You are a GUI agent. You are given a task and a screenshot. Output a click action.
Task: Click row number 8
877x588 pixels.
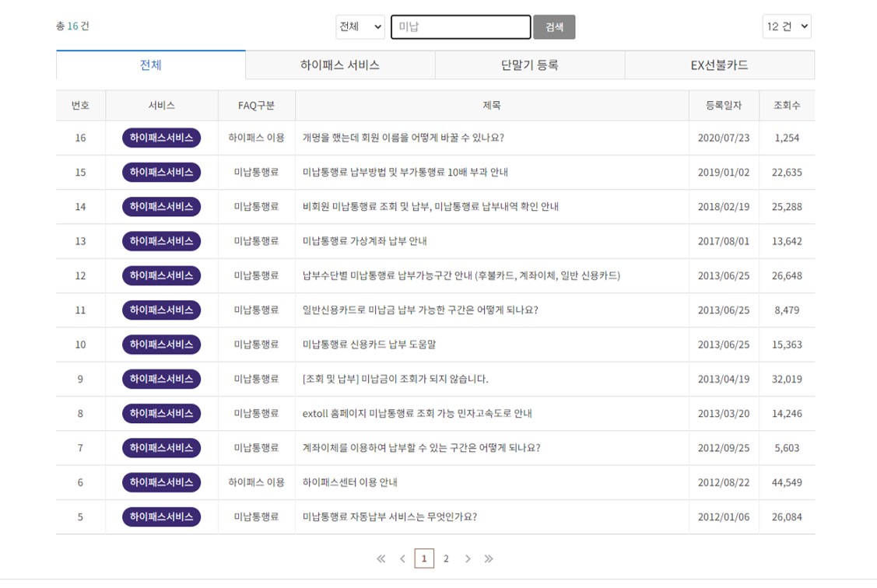(81, 414)
